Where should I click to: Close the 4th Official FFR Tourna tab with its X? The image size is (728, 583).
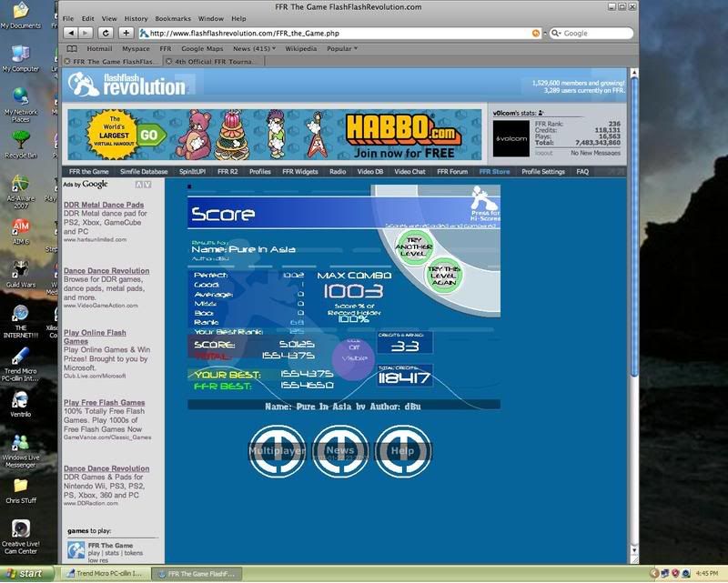169,61
